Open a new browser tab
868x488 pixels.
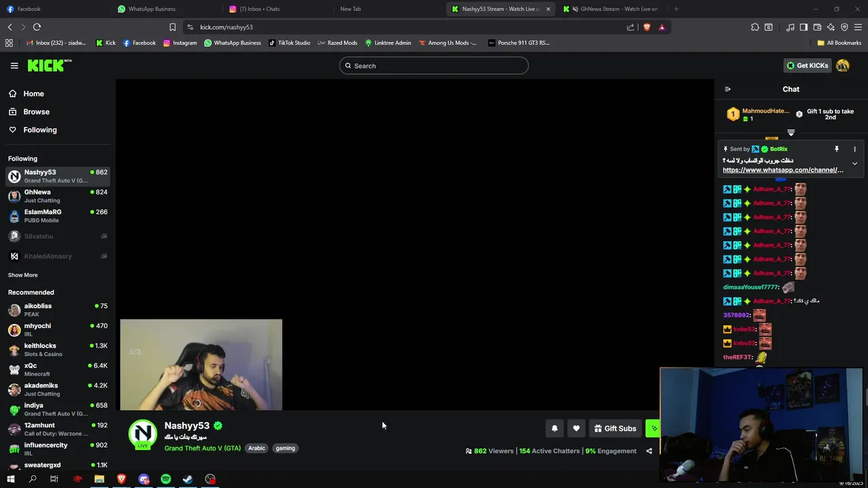(x=676, y=9)
